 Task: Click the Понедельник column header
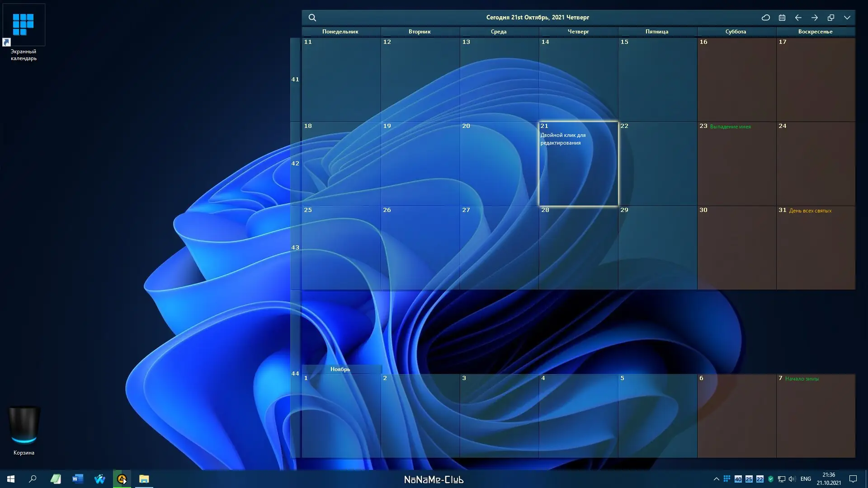[x=340, y=32]
